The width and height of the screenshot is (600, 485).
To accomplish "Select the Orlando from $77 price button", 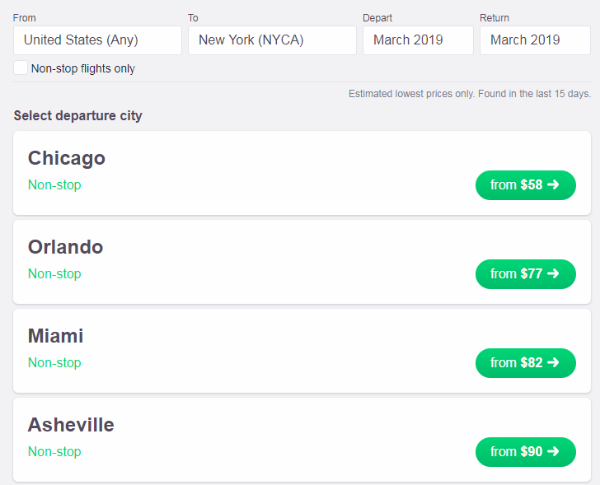I will click(525, 274).
